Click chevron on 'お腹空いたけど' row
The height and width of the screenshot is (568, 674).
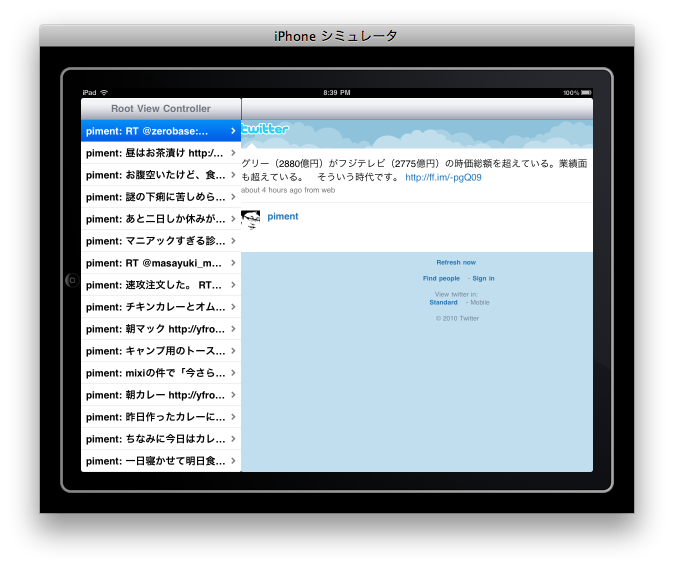[233, 175]
